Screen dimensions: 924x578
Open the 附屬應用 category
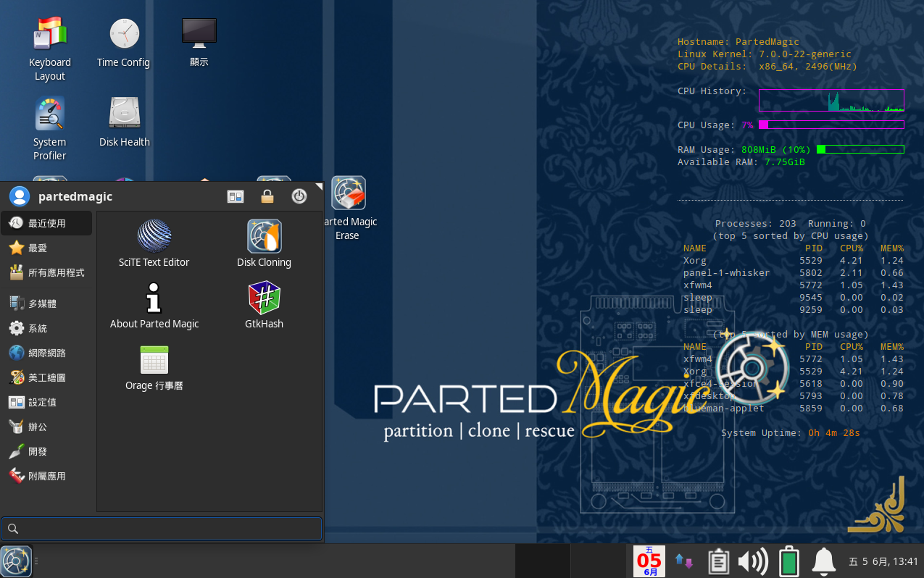[46, 476]
